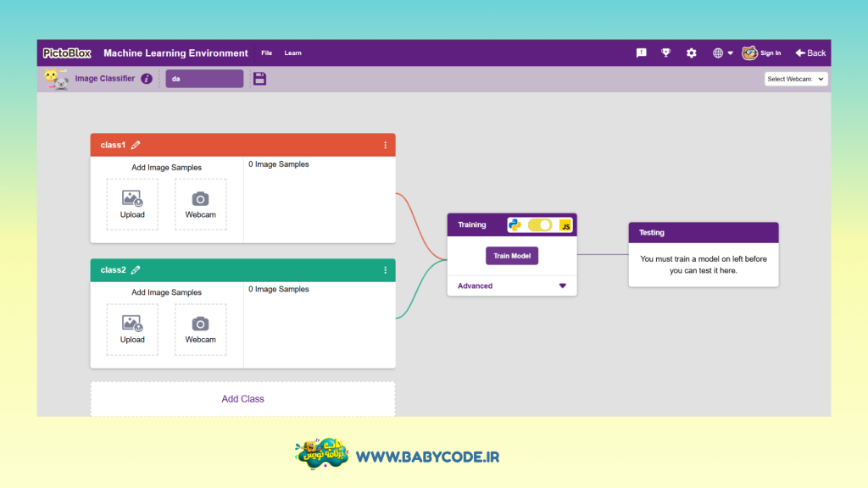This screenshot has width=868, height=488.
Task: Edit the project name field 'da'
Action: click(204, 79)
